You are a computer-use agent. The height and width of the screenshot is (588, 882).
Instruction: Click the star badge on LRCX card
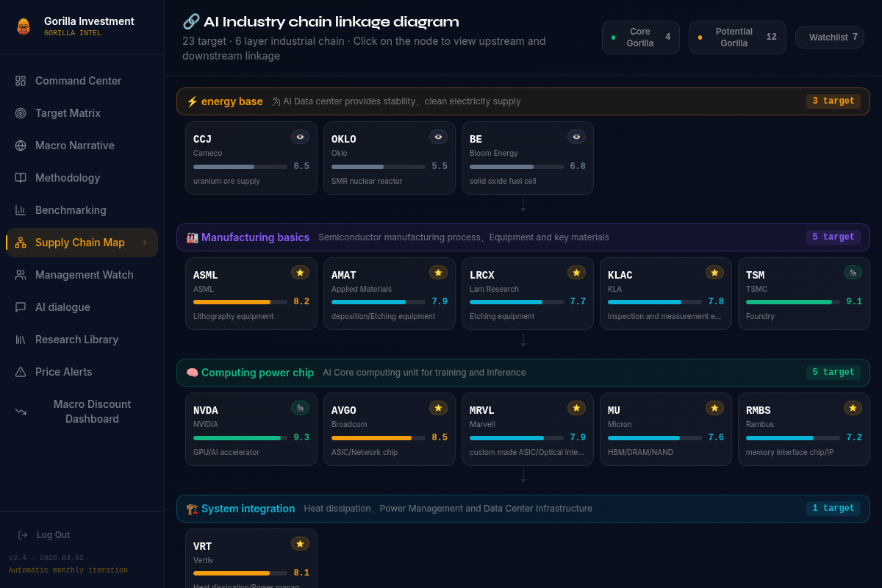point(576,273)
